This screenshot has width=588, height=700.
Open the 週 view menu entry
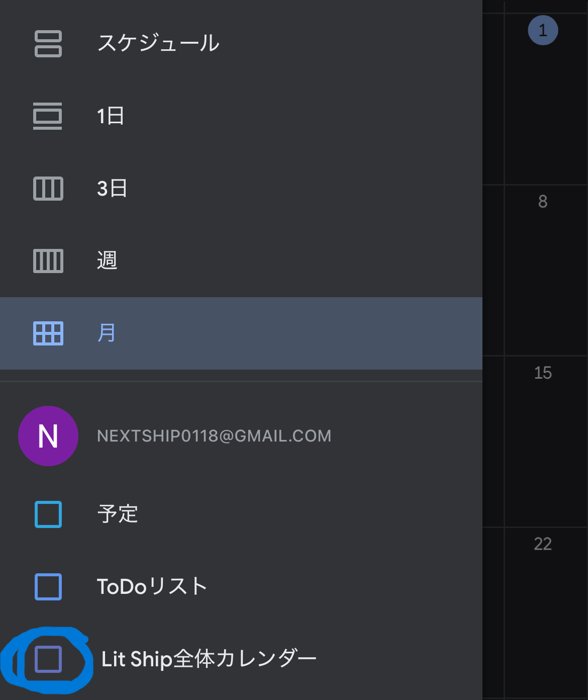point(108,261)
